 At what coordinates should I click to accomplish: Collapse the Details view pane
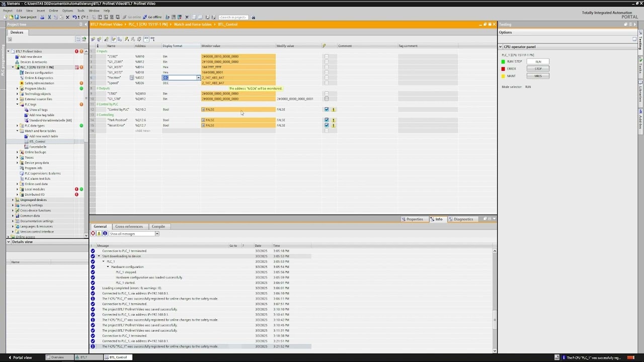(x=9, y=242)
